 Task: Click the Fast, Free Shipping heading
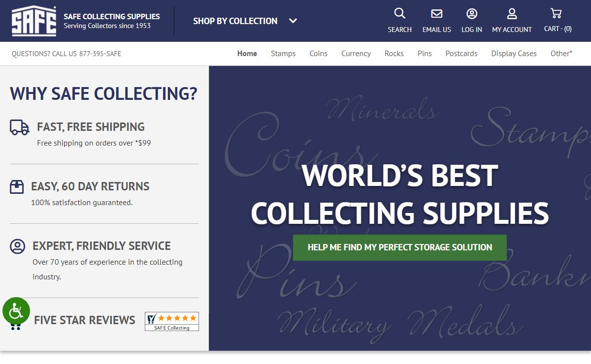pyautogui.click(x=91, y=127)
